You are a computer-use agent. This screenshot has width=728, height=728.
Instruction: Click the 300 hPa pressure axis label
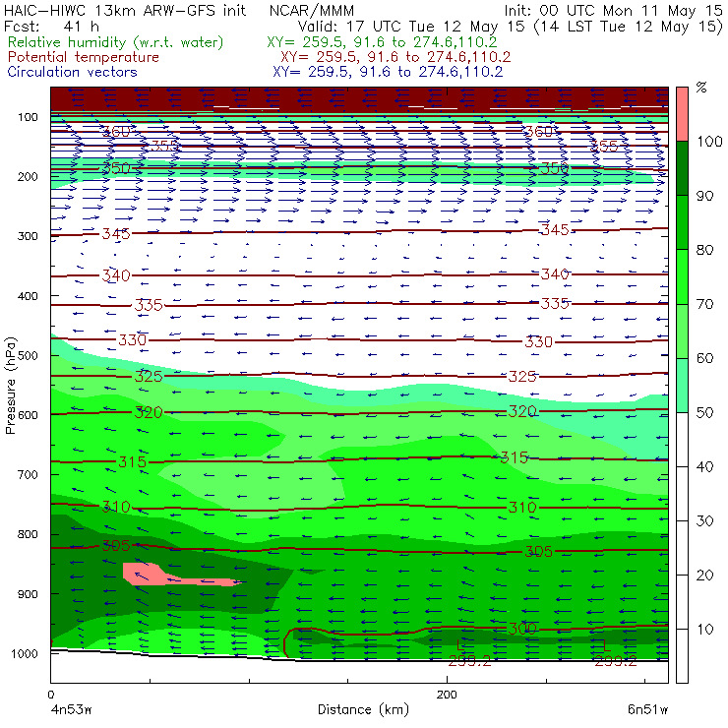pyautogui.click(x=28, y=236)
